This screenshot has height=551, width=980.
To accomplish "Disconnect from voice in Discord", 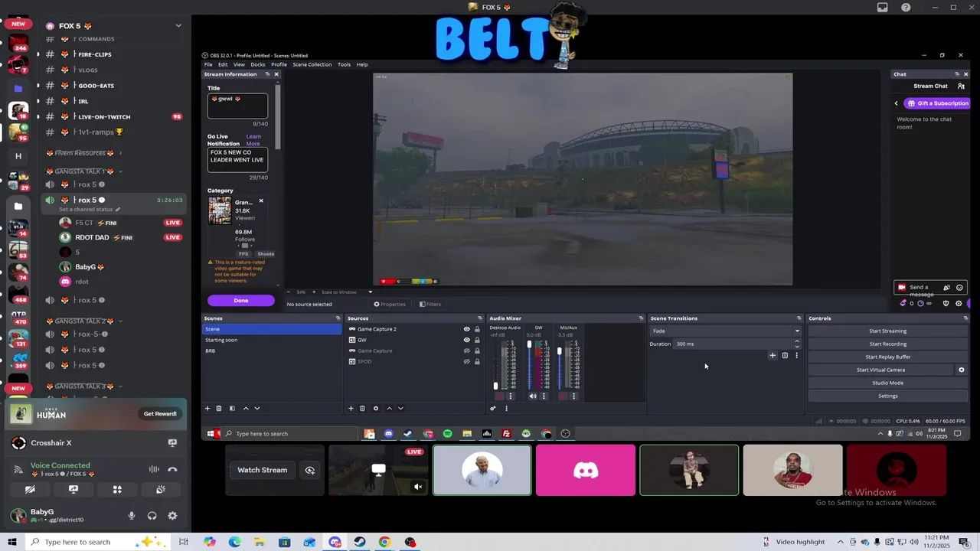I will point(172,469).
